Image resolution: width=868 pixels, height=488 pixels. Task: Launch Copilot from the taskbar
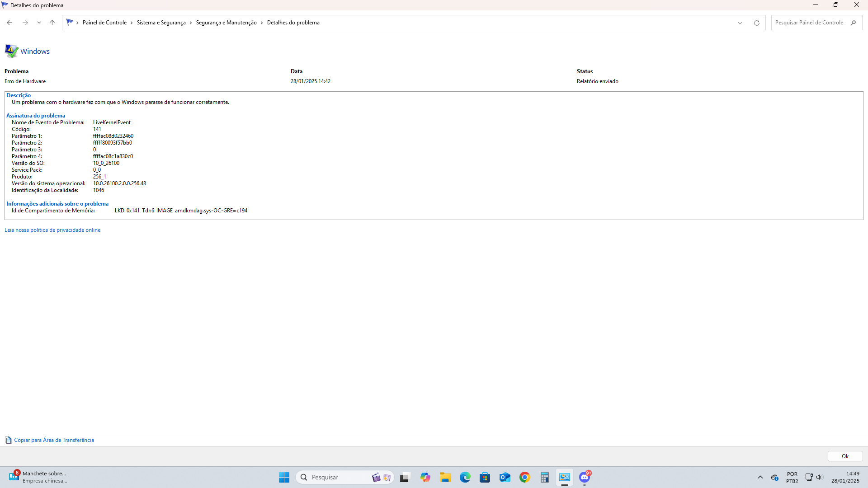click(425, 477)
